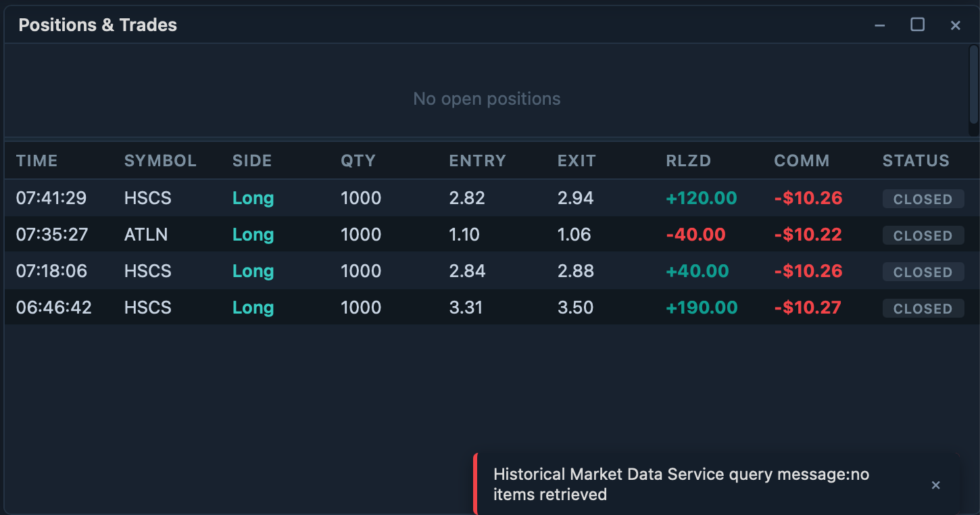Click HSCS symbol in the 07:41:29 row

click(148, 198)
